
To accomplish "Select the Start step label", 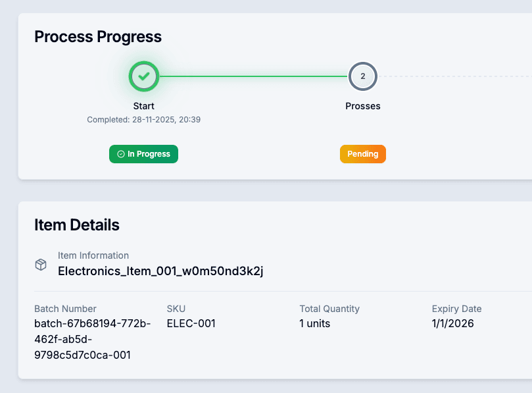I will point(143,106).
